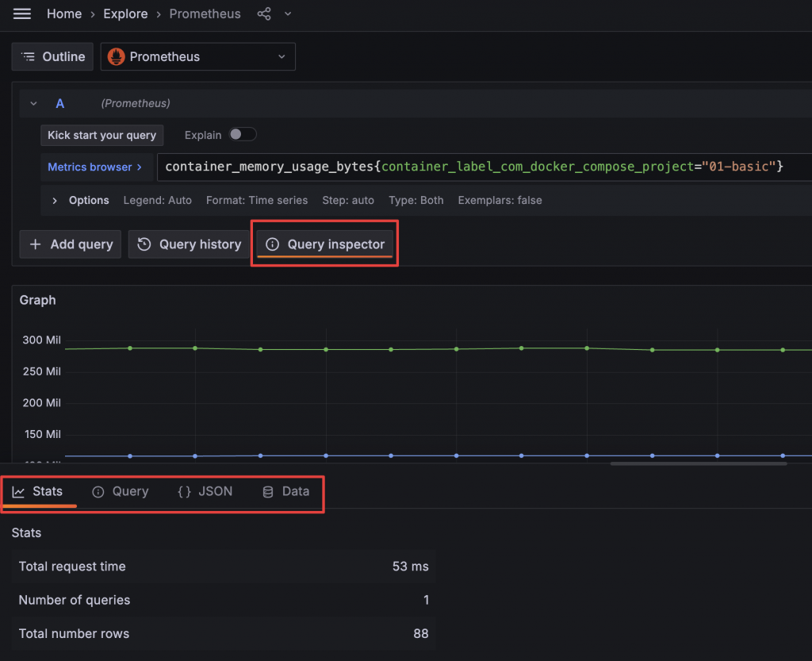The image size is (812, 661).
Task: Click the Graph panel title
Action: 37,300
